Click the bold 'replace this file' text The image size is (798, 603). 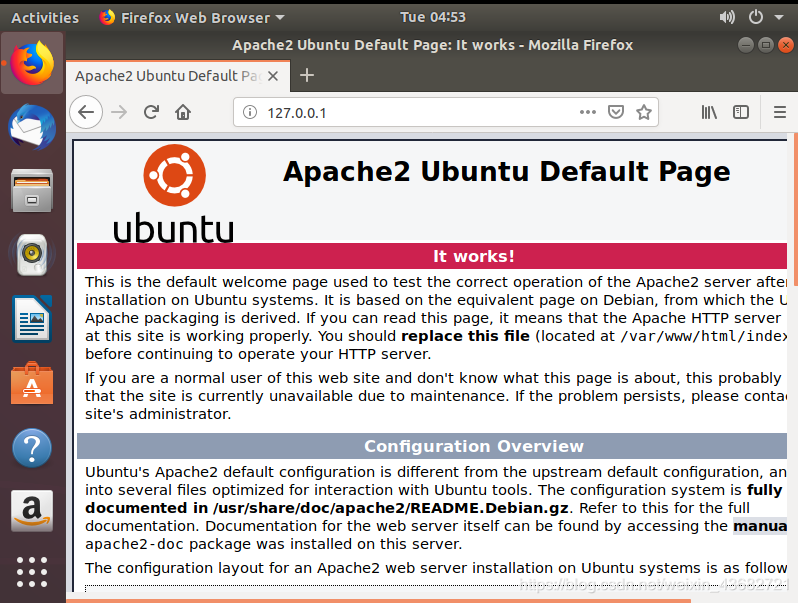click(465, 336)
